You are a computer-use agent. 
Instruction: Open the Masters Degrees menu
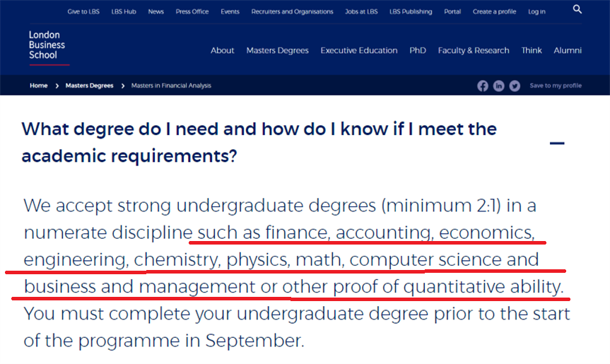coord(277,50)
